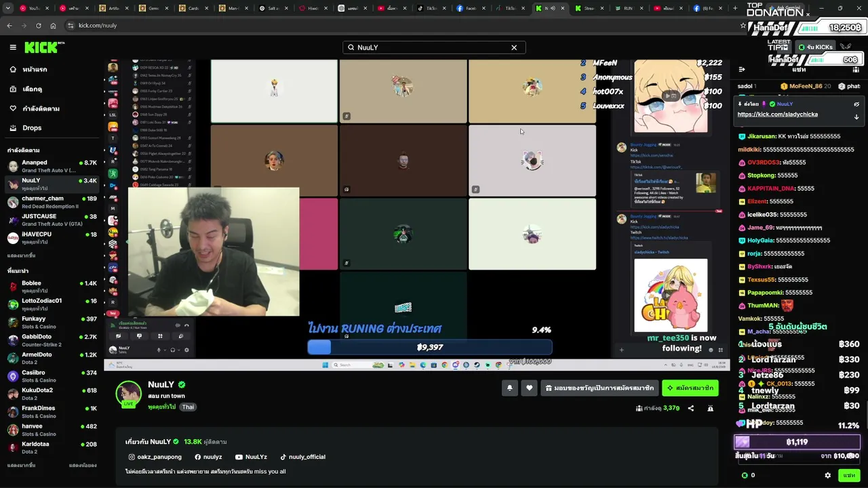Gift a subscription with the gift button

(x=599, y=388)
